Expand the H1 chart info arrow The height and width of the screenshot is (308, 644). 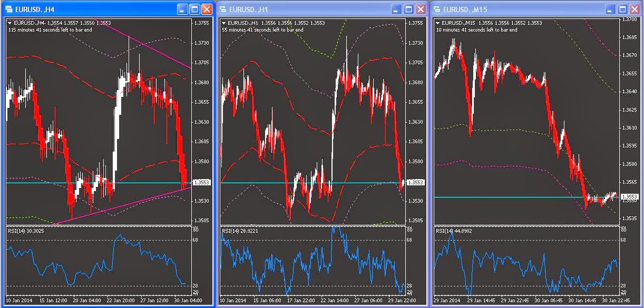225,23
